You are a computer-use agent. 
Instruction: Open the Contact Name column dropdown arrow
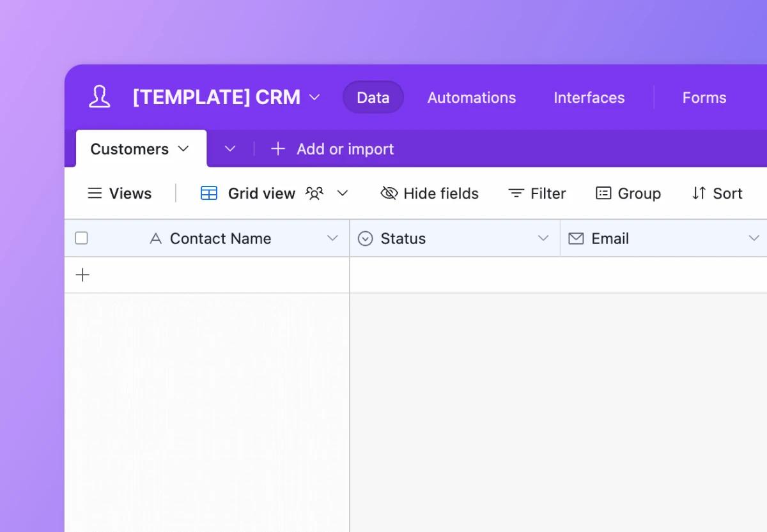point(332,238)
